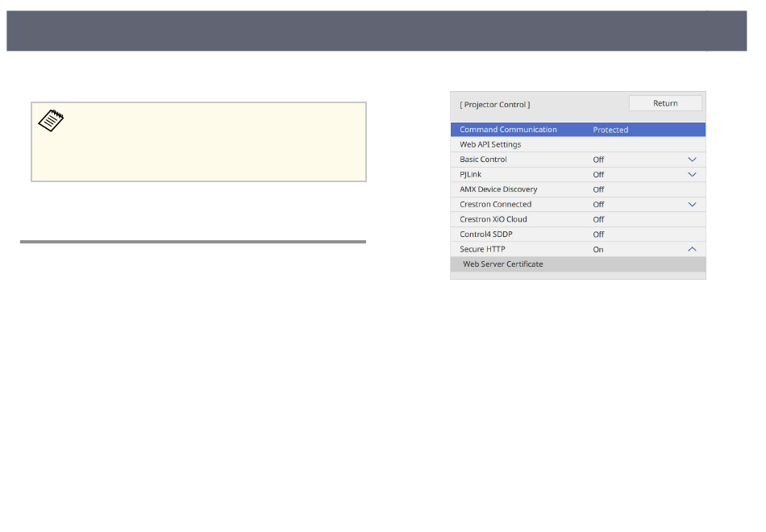Expand the Crestron Connected chevron
This screenshot has width=766, height=532.
point(692,204)
